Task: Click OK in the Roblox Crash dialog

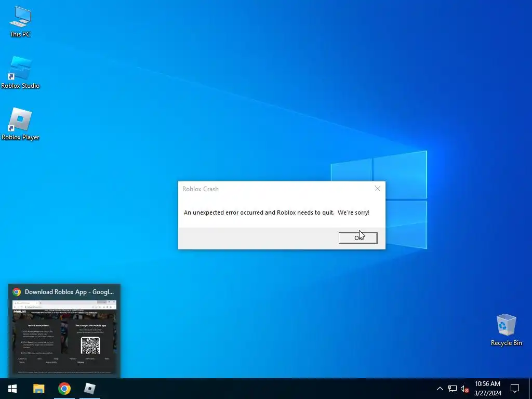Action: (357, 238)
